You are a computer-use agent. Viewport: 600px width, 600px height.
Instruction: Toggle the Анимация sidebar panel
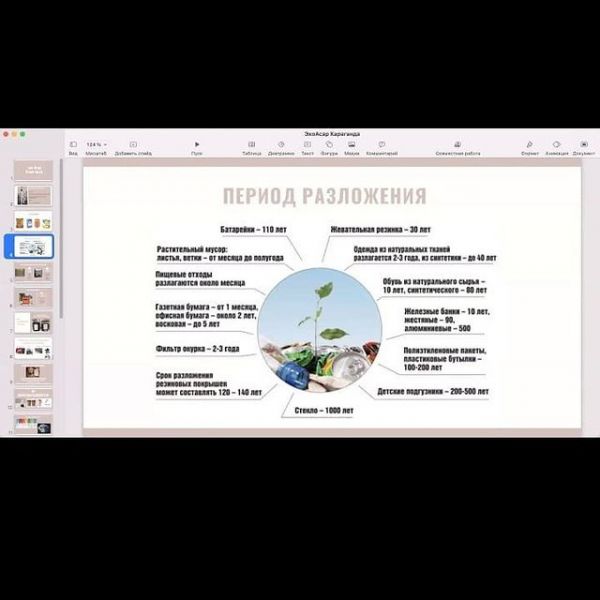(x=557, y=145)
